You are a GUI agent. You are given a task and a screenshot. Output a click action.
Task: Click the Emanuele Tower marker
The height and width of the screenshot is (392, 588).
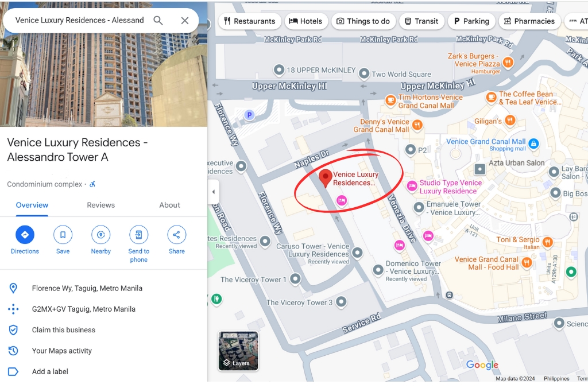[x=419, y=207]
